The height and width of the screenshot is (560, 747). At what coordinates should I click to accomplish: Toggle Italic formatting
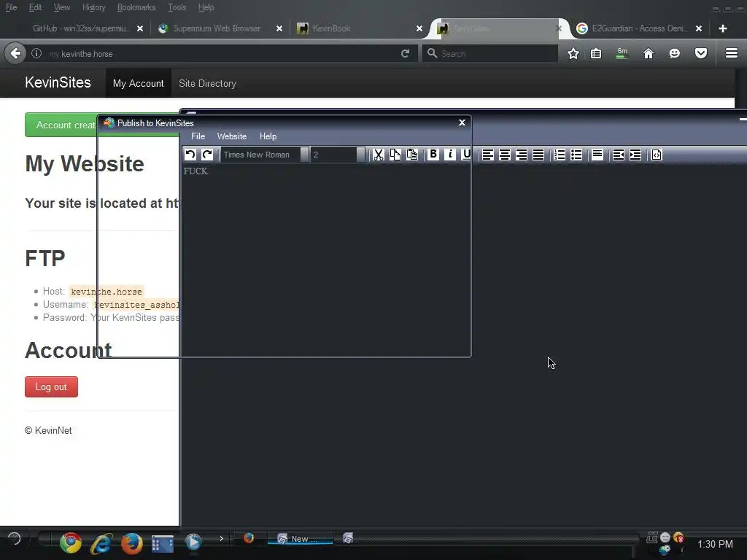pos(449,155)
